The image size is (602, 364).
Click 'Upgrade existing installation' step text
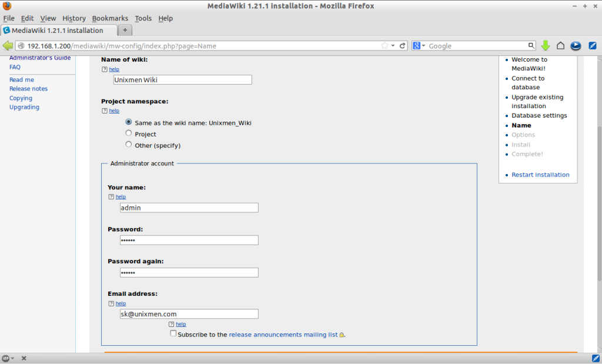click(x=537, y=102)
